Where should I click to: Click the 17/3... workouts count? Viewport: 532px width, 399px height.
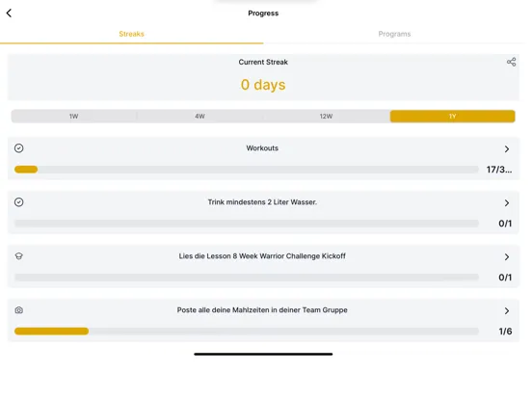click(499, 170)
